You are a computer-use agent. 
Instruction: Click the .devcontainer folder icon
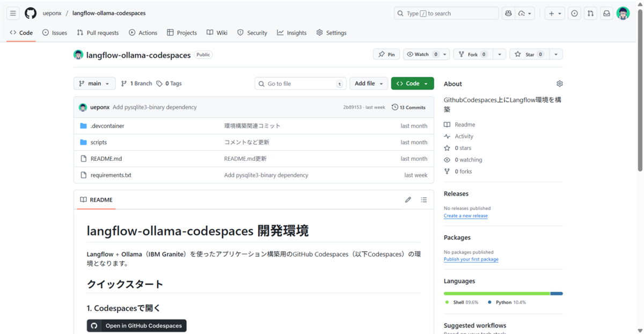tap(83, 126)
